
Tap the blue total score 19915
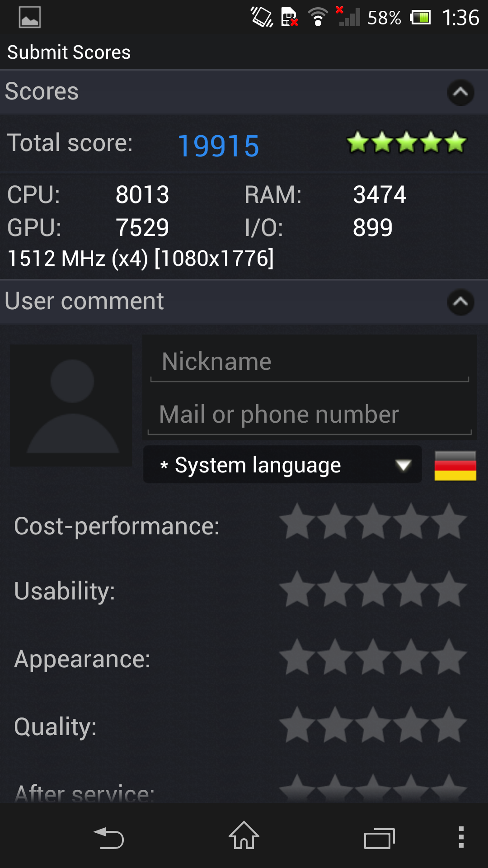tap(218, 146)
